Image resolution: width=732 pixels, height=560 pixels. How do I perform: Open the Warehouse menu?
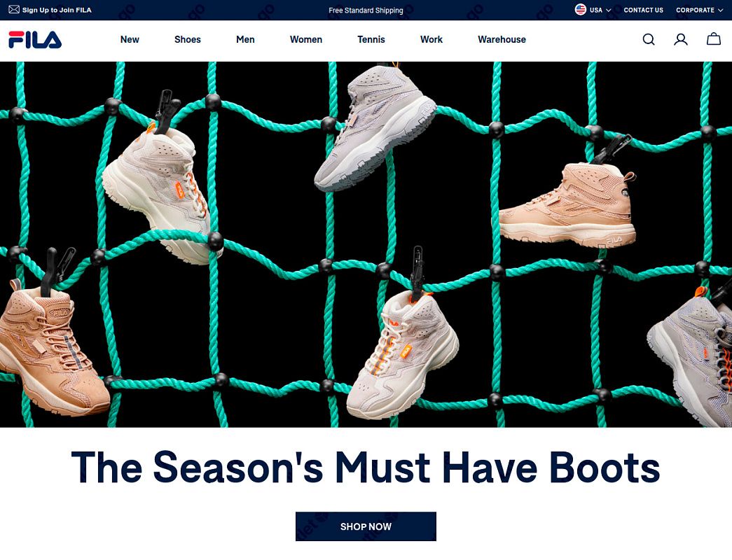coord(502,40)
